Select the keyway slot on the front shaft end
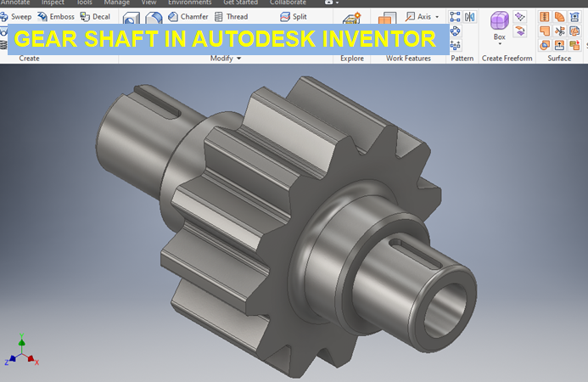Screen dimensions: 588x382 (x=417, y=253)
